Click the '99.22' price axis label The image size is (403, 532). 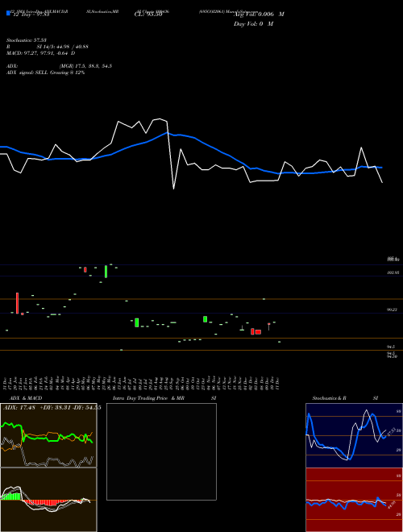393,310
